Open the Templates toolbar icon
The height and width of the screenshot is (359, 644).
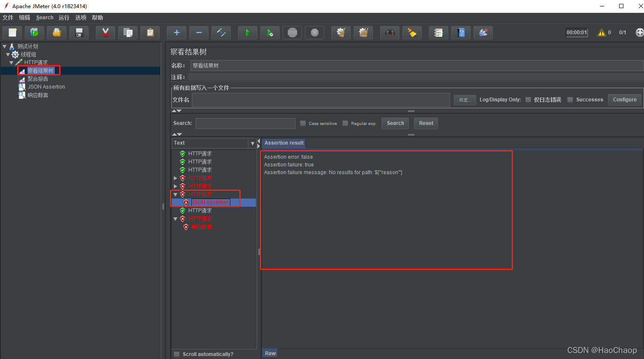(34, 33)
